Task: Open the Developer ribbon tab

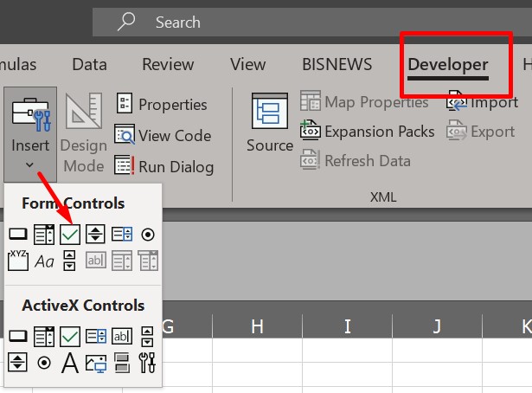Action: [447, 64]
